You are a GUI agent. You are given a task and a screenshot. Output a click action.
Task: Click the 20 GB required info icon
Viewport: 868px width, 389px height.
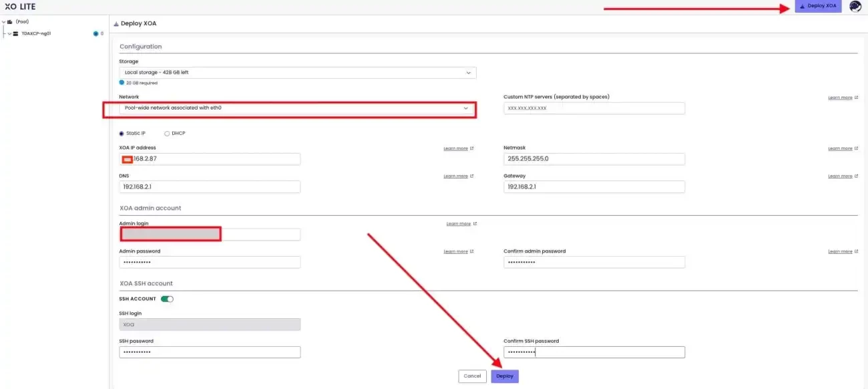click(122, 83)
